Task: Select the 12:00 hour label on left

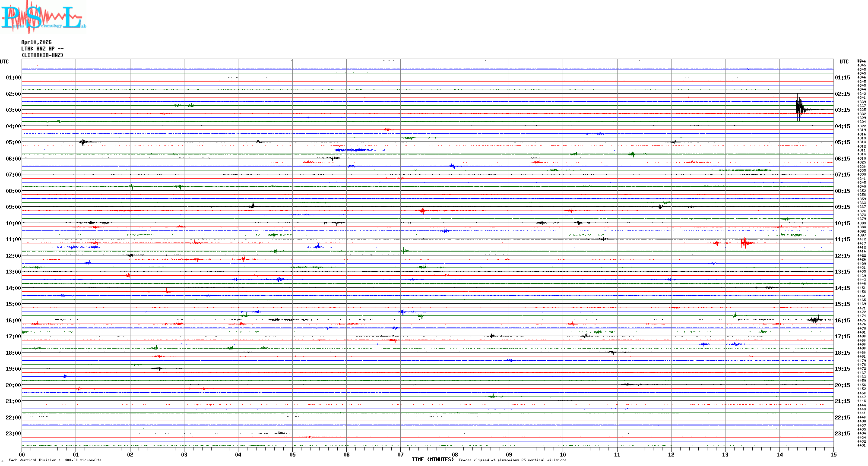Action: (x=13, y=256)
